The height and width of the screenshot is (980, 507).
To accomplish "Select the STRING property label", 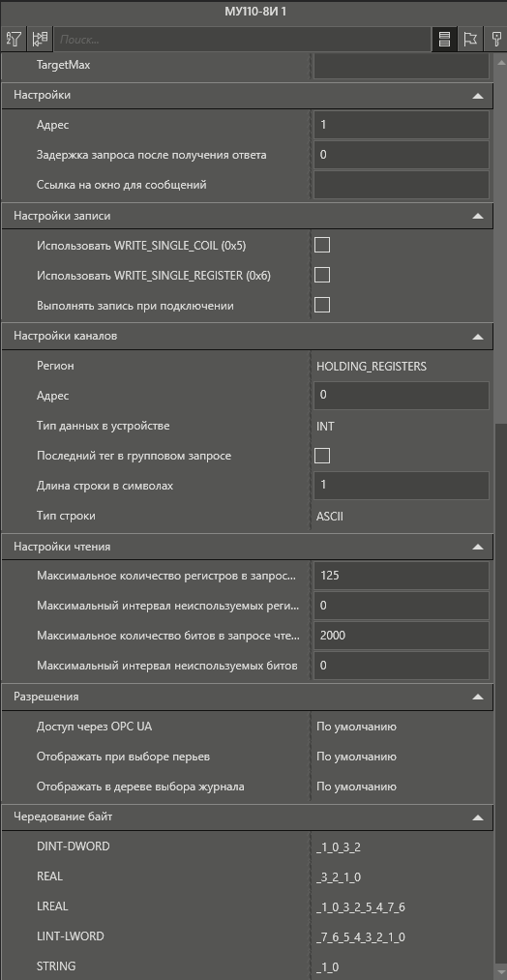I will pyautogui.click(x=56, y=966).
